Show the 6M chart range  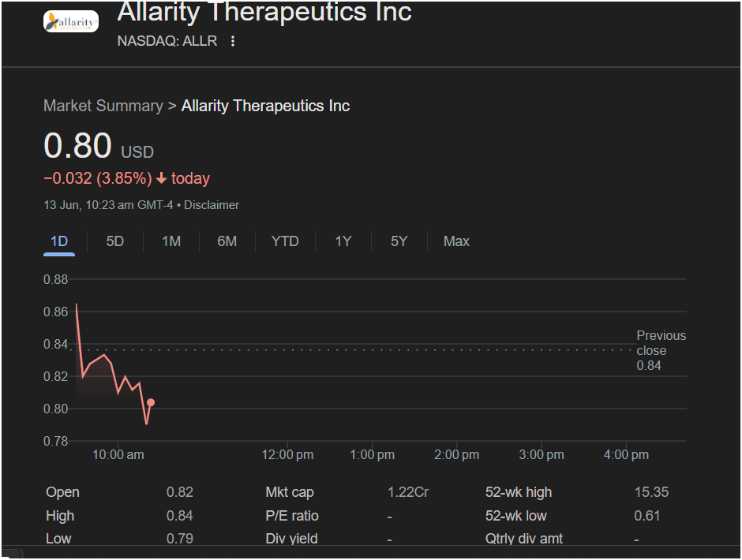(x=227, y=241)
